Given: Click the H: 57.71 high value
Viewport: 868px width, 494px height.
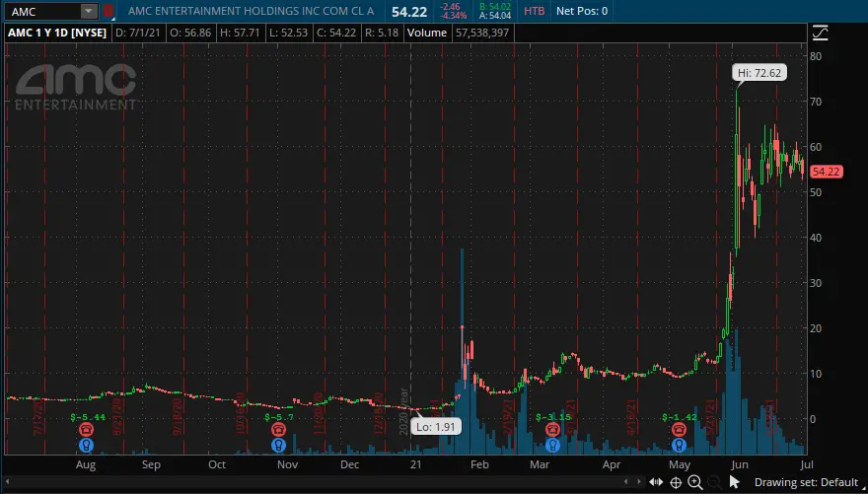Looking at the screenshot, I should [240, 33].
